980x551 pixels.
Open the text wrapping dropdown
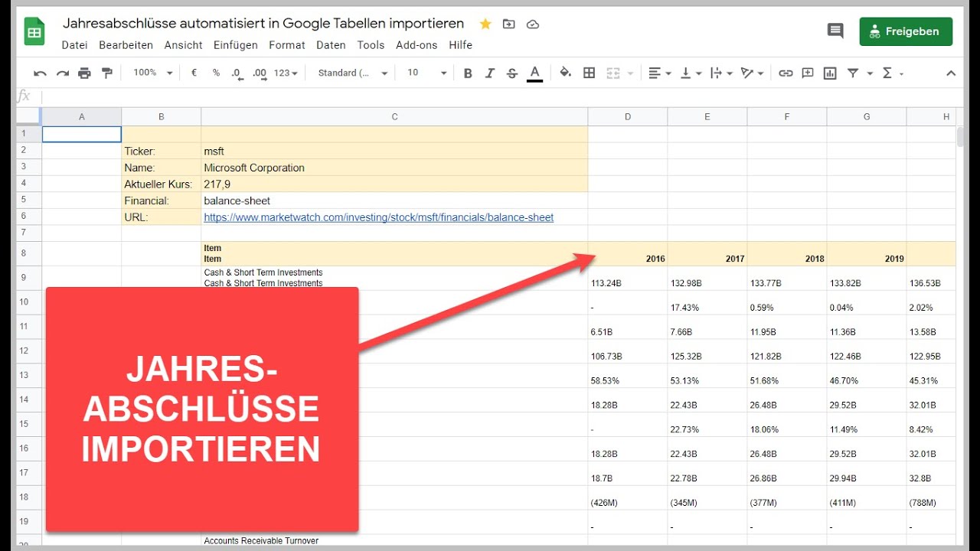[721, 73]
